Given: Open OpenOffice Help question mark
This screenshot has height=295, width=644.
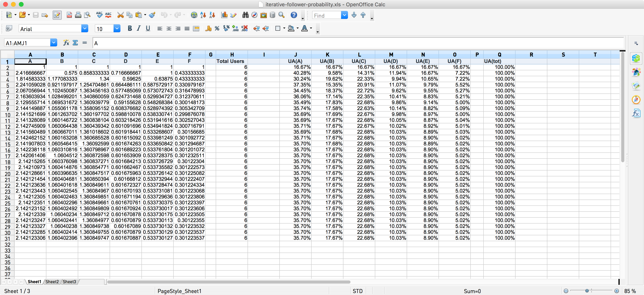Looking at the screenshot, I should tap(294, 15).
